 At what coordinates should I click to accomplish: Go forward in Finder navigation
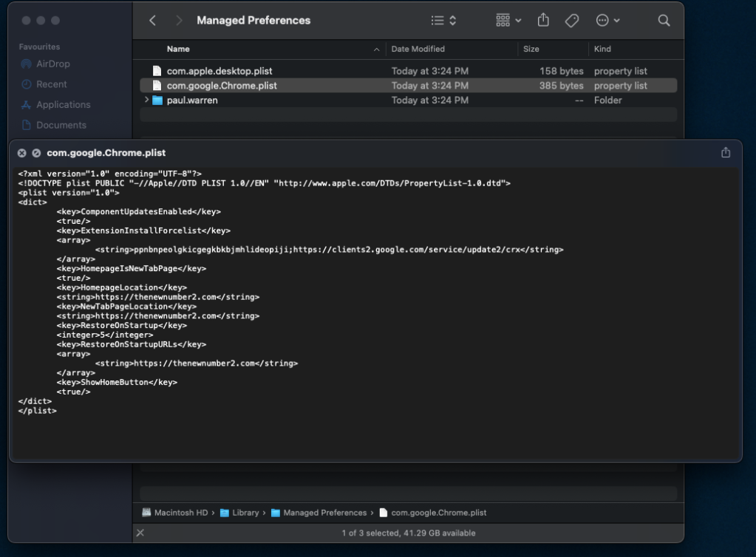point(179,20)
